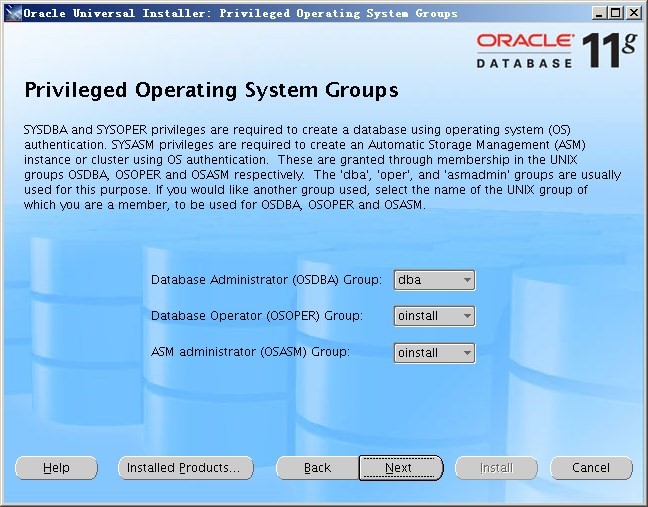Screen dimensions: 648x507
Task: Maximize the Oracle Universal Installer window
Action: click(x=615, y=12)
